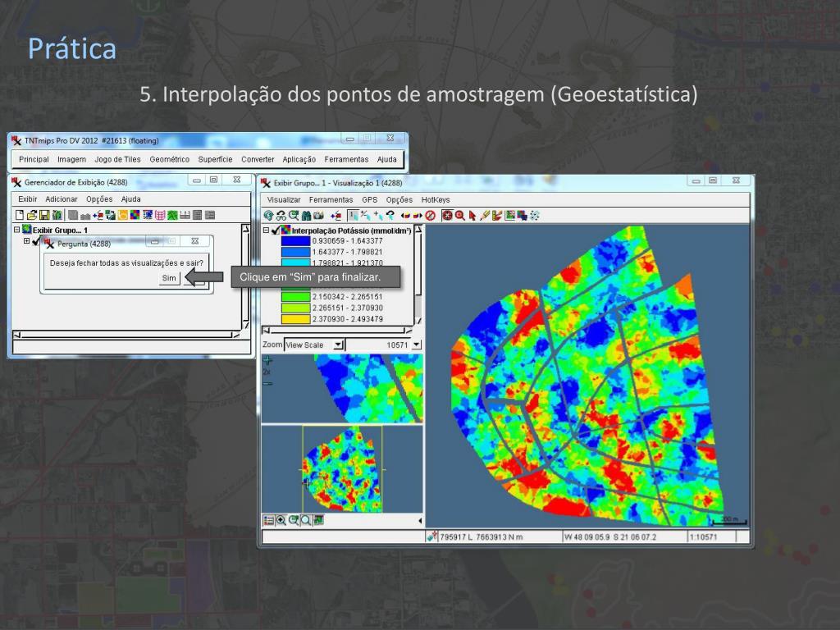Image resolution: width=840 pixels, height=630 pixels.
Task: Click the plus-red add layer icon in Visualização toolbar
Action: [336, 216]
